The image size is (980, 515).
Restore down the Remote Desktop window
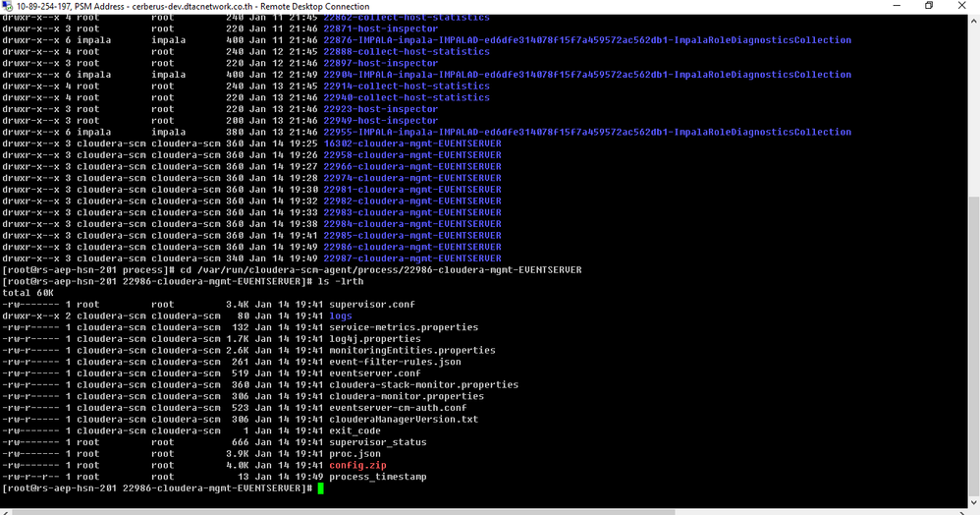point(929,6)
